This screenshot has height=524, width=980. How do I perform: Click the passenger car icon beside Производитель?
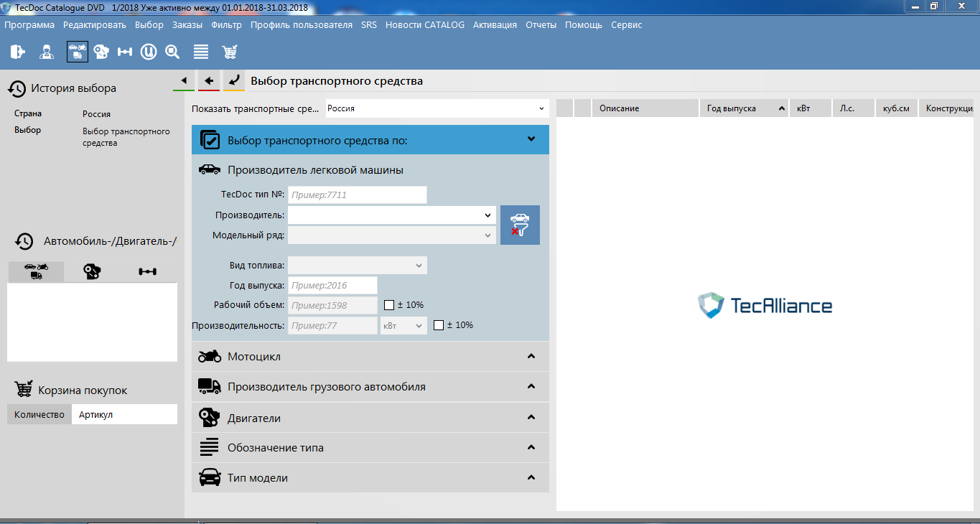click(210, 170)
